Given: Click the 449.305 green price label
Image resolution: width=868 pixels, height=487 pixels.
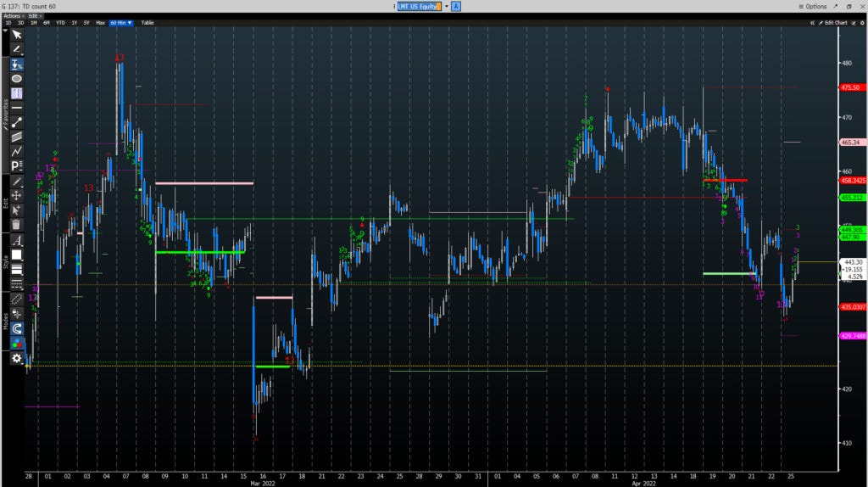Looking at the screenshot, I should pyautogui.click(x=853, y=230).
